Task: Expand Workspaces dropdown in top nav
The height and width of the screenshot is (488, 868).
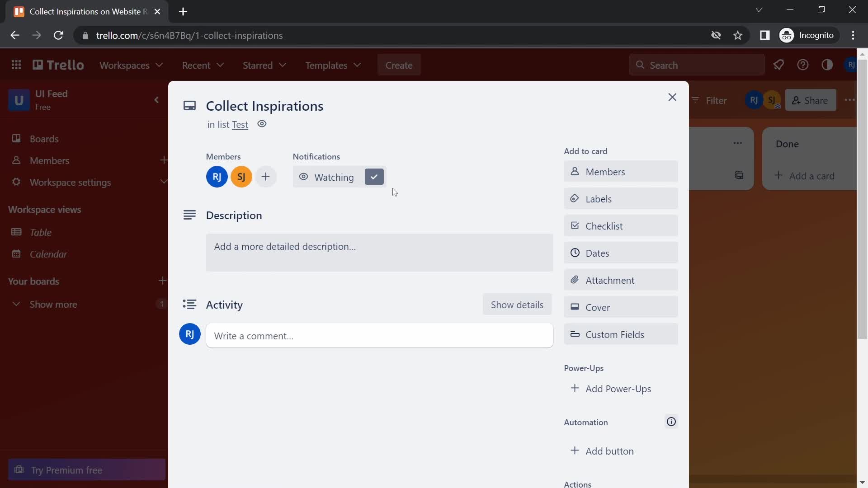Action: click(131, 64)
